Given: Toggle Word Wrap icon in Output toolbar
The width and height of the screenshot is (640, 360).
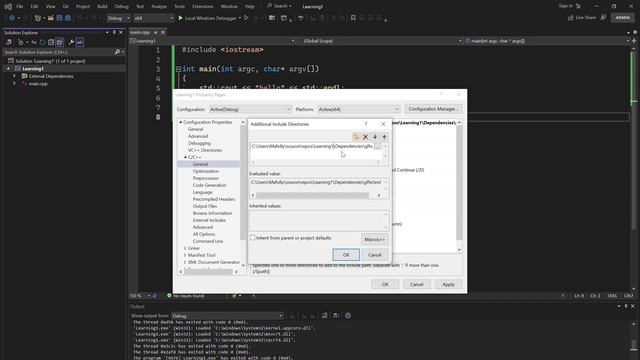Looking at the screenshot, I should pos(336,316).
